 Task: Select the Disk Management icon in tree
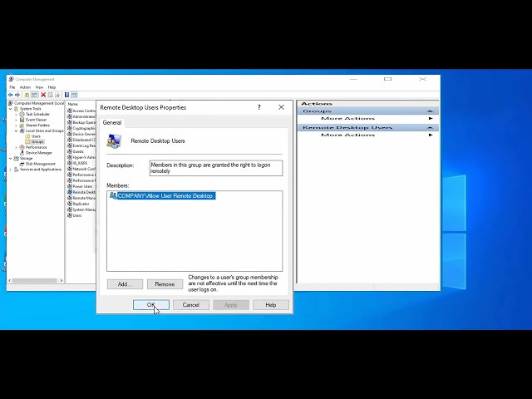pyautogui.click(x=22, y=164)
